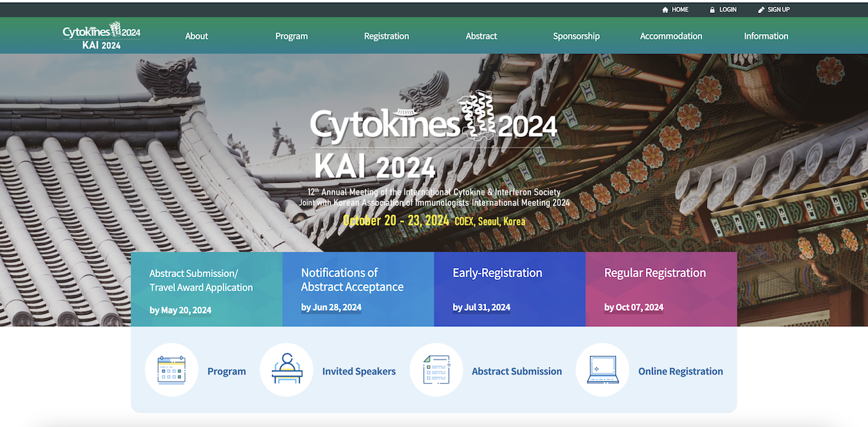Click the Abstract Submission quick link text
The height and width of the screenshot is (427, 868).
point(517,371)
